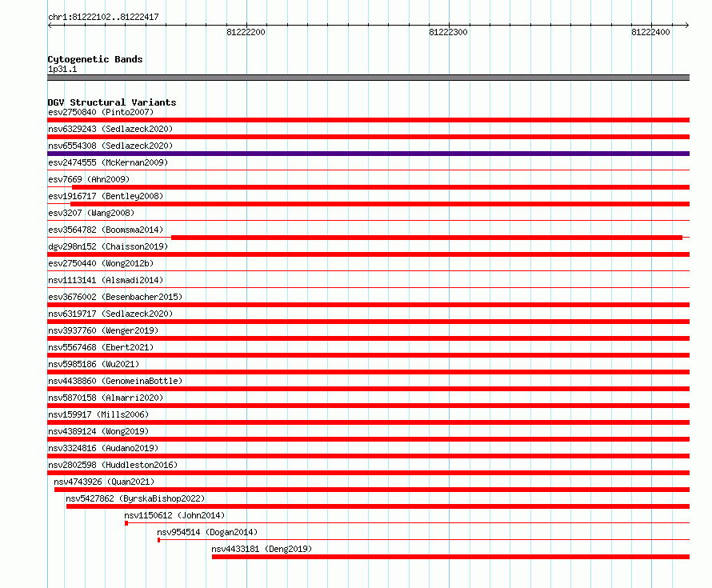Open esv7669 (Ahn2009) variant label
Viewport: 712px width, 588px height.
pos(89,179)
